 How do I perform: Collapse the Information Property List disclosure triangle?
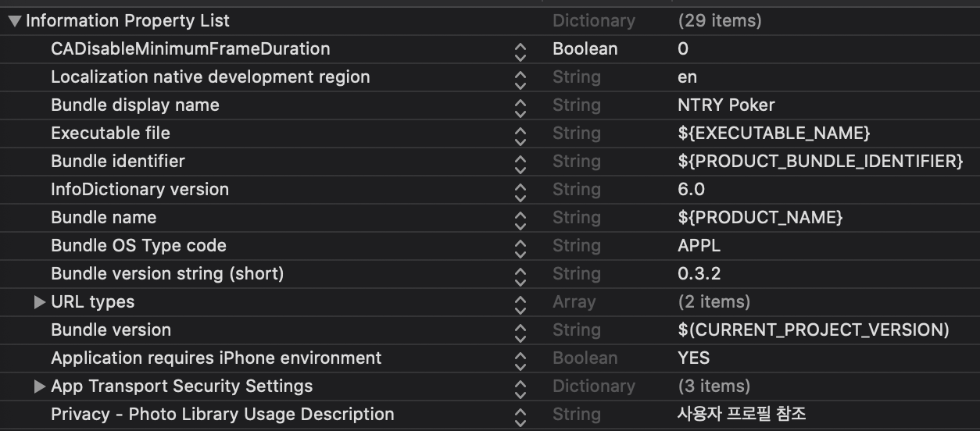coord(15,21)
